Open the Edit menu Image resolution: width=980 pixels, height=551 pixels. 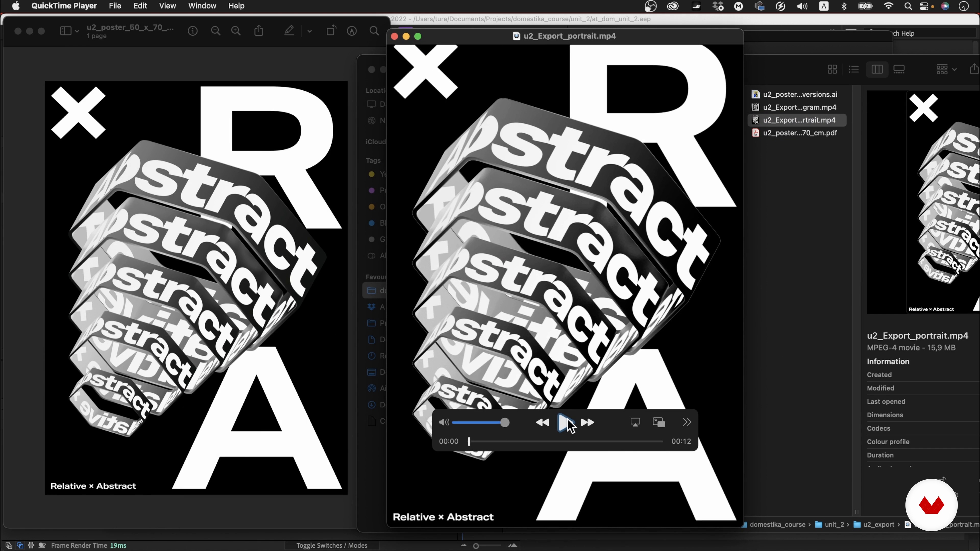(140, 6)
